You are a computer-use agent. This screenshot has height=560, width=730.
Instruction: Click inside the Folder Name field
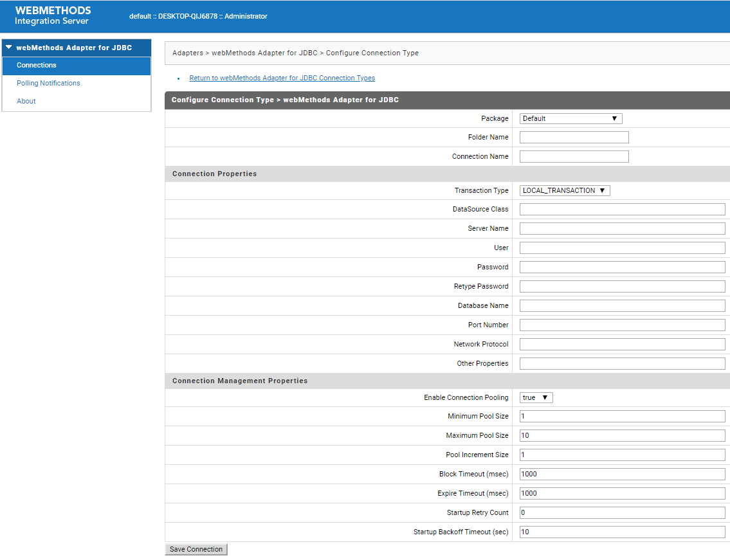click(573, 137)
